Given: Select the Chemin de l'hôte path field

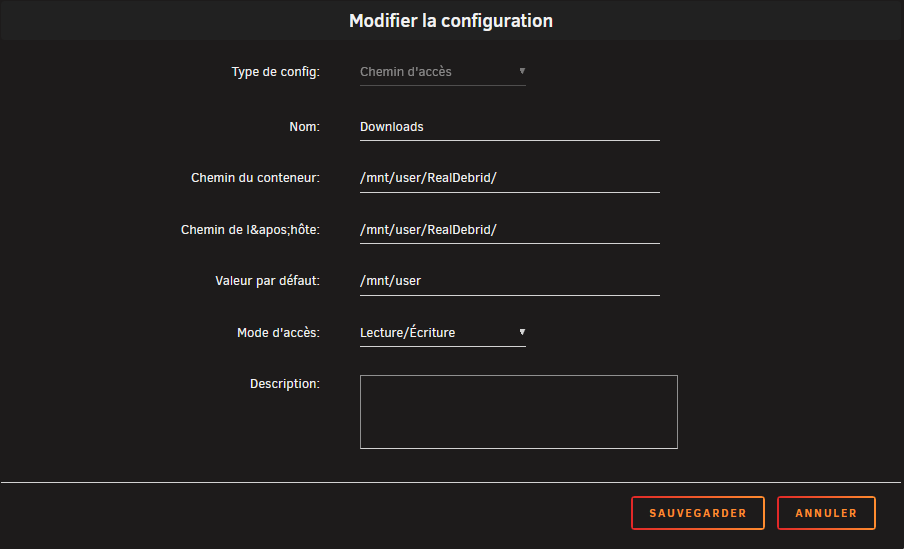Looking at the screenshot, I should click(510, 230).
